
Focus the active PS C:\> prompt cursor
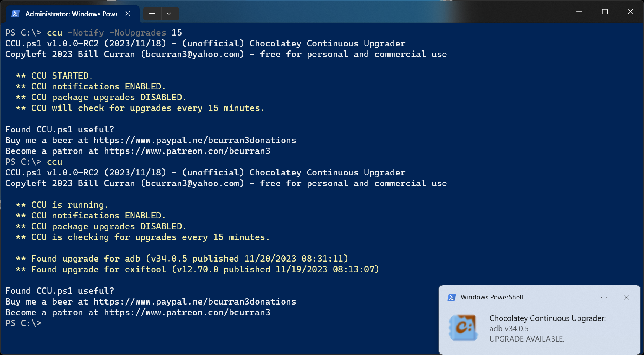click(47, 323)
